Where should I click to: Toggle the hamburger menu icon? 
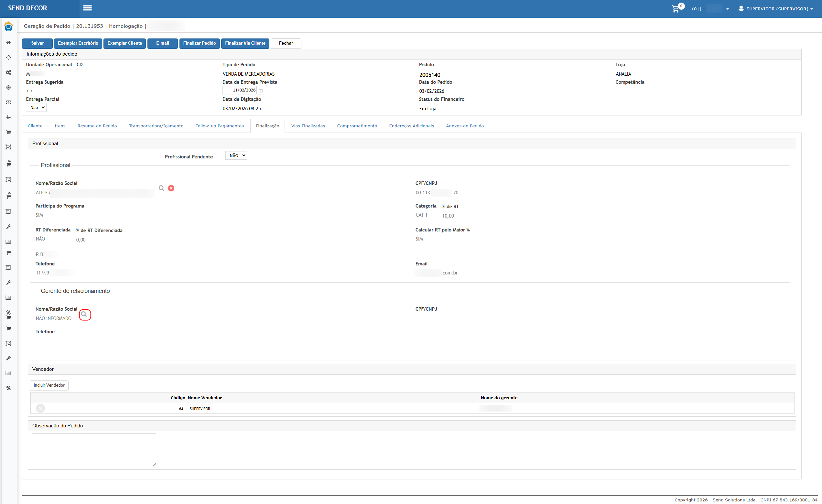point(87,8)
